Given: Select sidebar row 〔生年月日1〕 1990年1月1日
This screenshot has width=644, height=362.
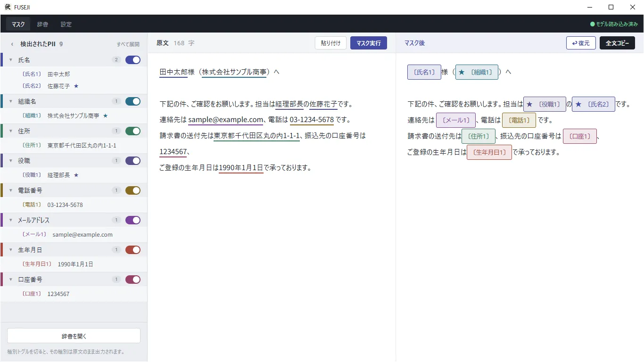Looking at the screenshot, I should 74,264.
